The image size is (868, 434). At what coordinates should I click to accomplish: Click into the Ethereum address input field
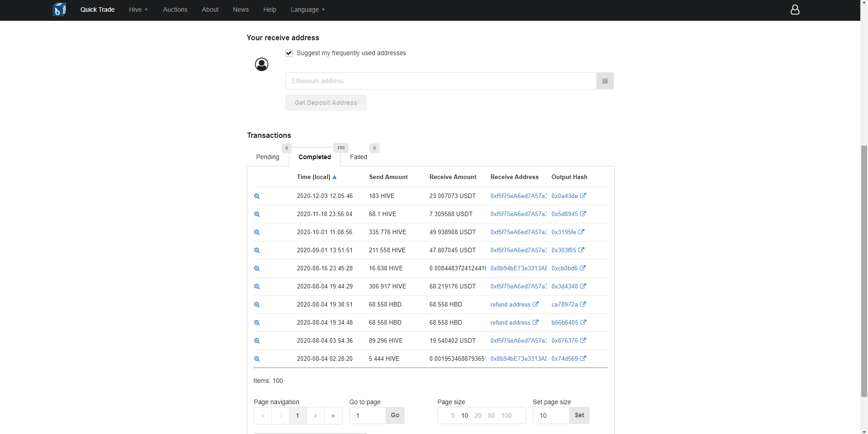(x=441, y=81)
